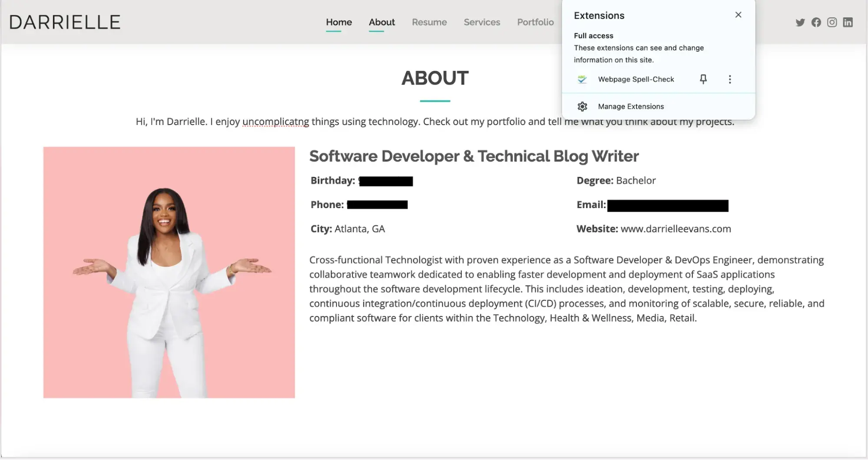
Task: Visit the LinkedIn icon link
Action: [x=848, y=23]
